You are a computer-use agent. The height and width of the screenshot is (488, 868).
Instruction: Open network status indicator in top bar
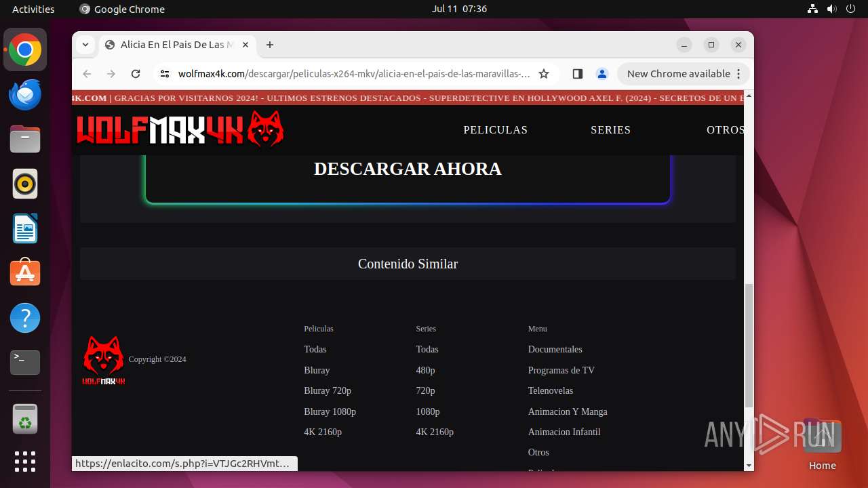point(813,9)
